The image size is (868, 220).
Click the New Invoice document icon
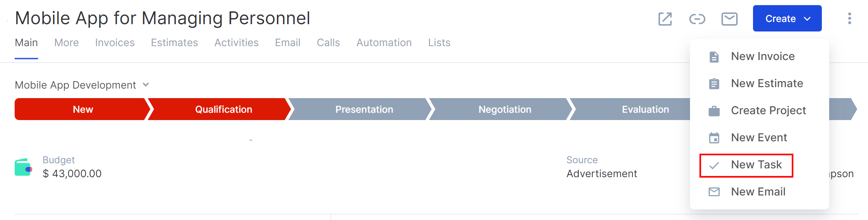pos(714,57)
